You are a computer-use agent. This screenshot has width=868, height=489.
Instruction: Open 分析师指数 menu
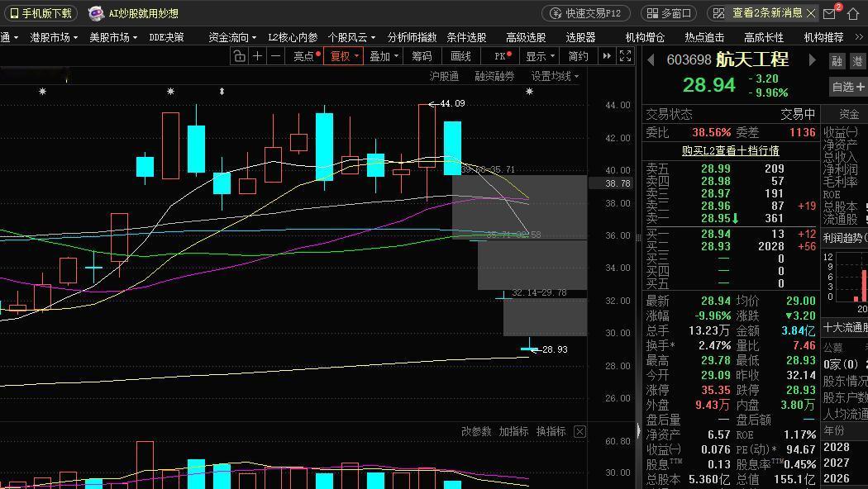coord(412,37)
